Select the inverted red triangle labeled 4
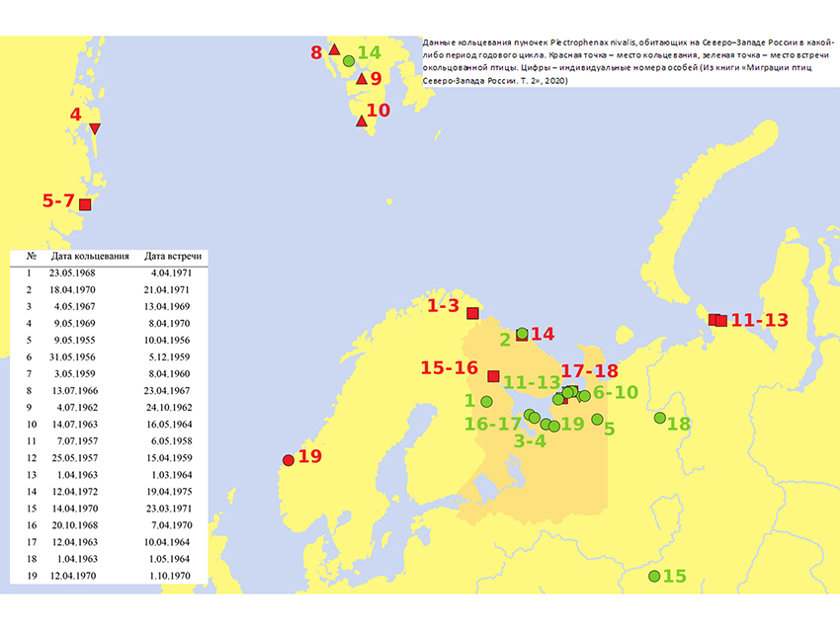Viewport: 840px width, 630px height. (x=95, y=128)
